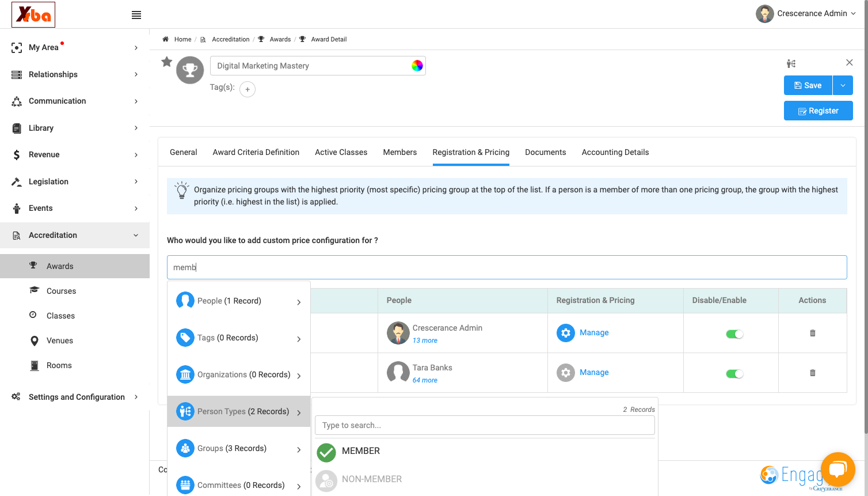Screen dimensions: 868x496
Task: Click gear icon in Cresceranc Admin row
Action: [x=566, y=333]
